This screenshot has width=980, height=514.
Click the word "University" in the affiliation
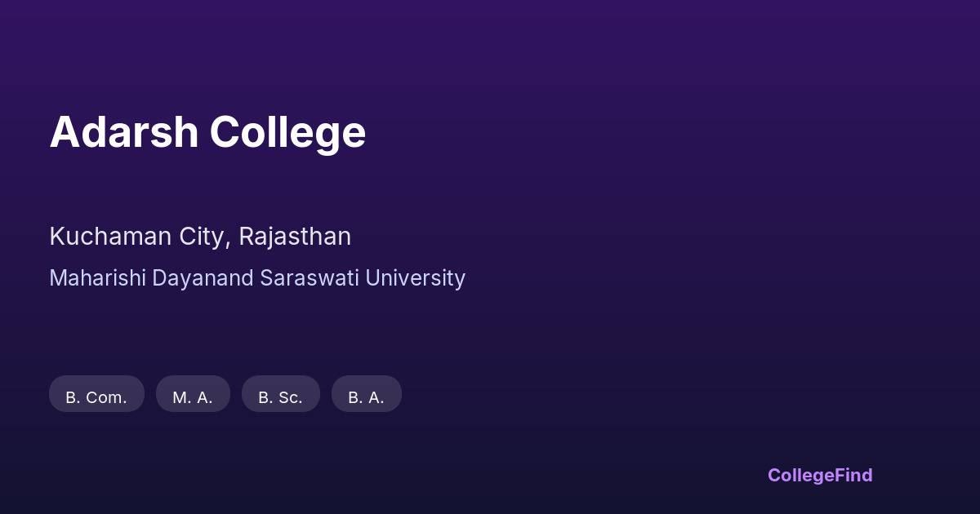point(415,278)
